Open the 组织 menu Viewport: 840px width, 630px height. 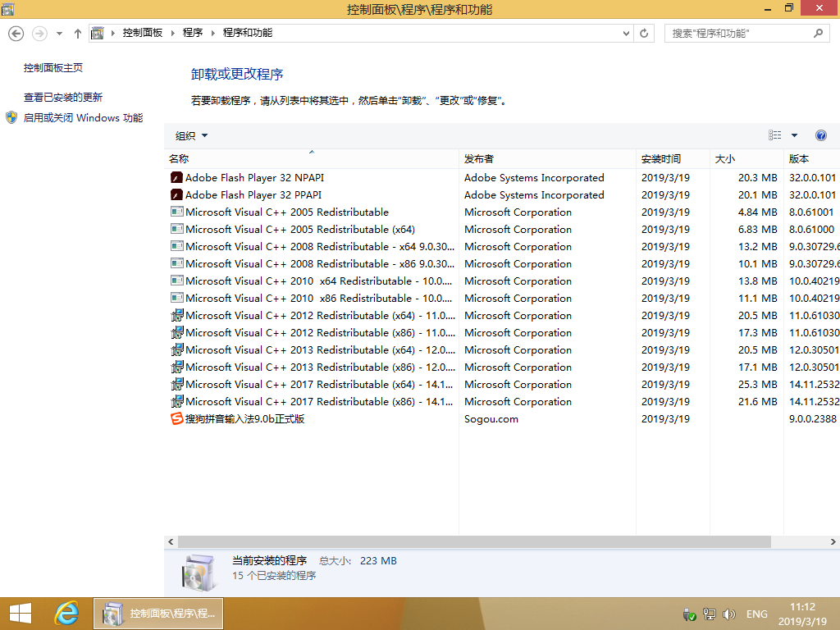click(191, 136)
